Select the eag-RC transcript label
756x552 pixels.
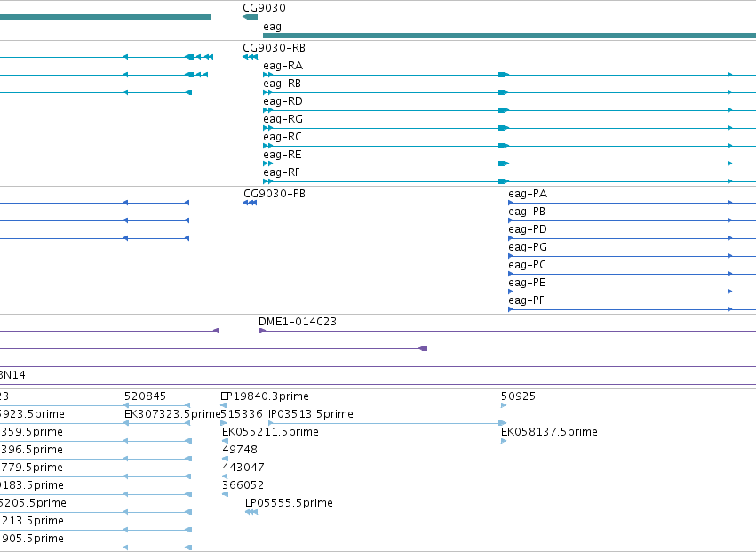(283, 137)
